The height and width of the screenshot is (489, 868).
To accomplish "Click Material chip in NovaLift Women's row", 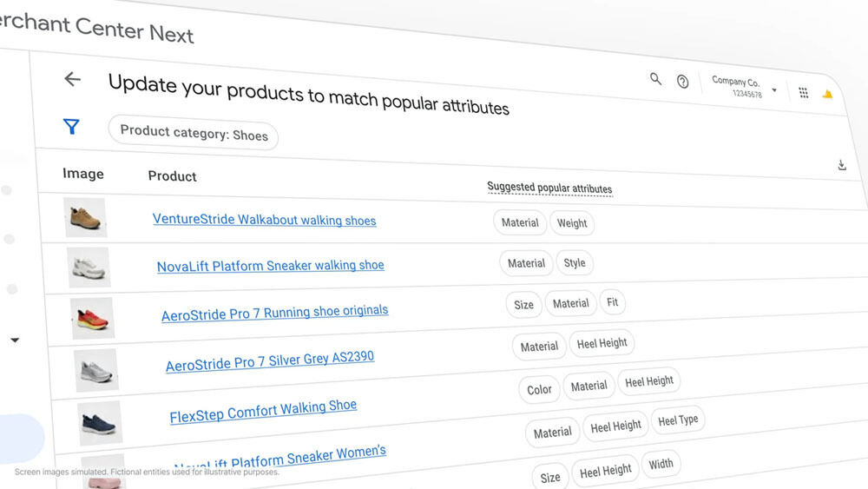I will point(552,433).
